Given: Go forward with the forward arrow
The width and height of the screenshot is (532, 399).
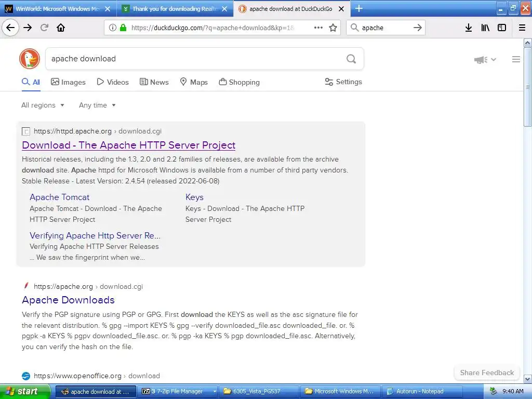Looking at the screenshot, I should 28,28.
